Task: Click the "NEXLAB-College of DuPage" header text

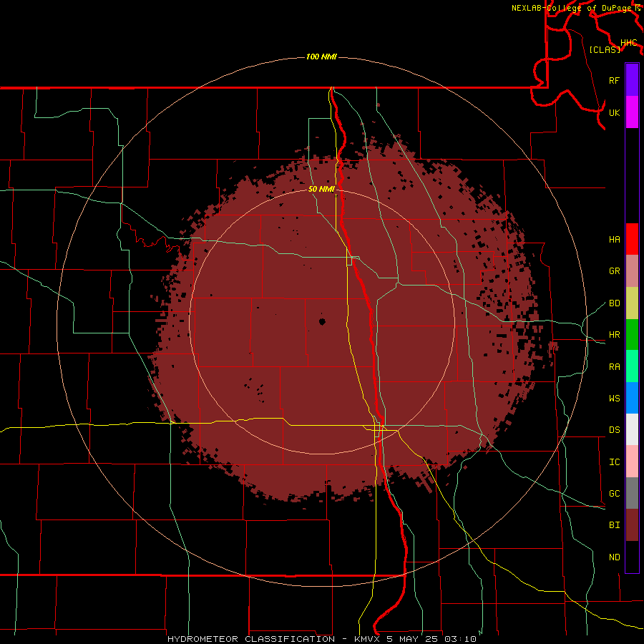Action: (572, 8)
